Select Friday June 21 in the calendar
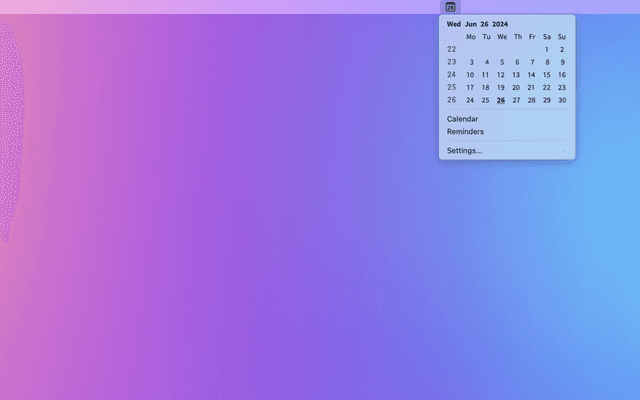 532,87
